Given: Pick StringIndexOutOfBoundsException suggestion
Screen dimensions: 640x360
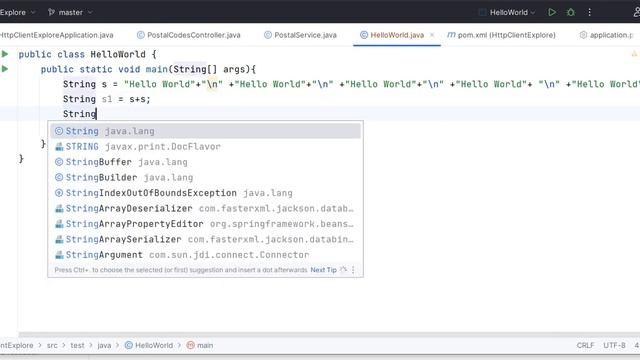Looking at the screenshot, I should click(205, 193).
